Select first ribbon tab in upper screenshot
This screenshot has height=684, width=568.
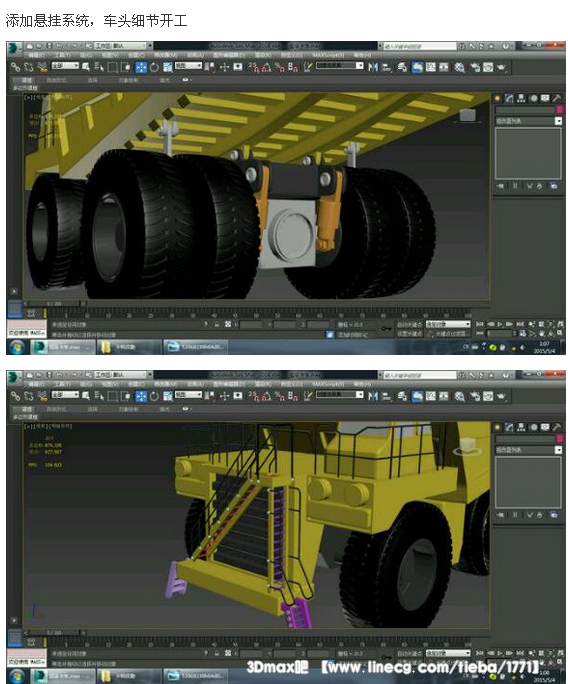pos(26,80)
